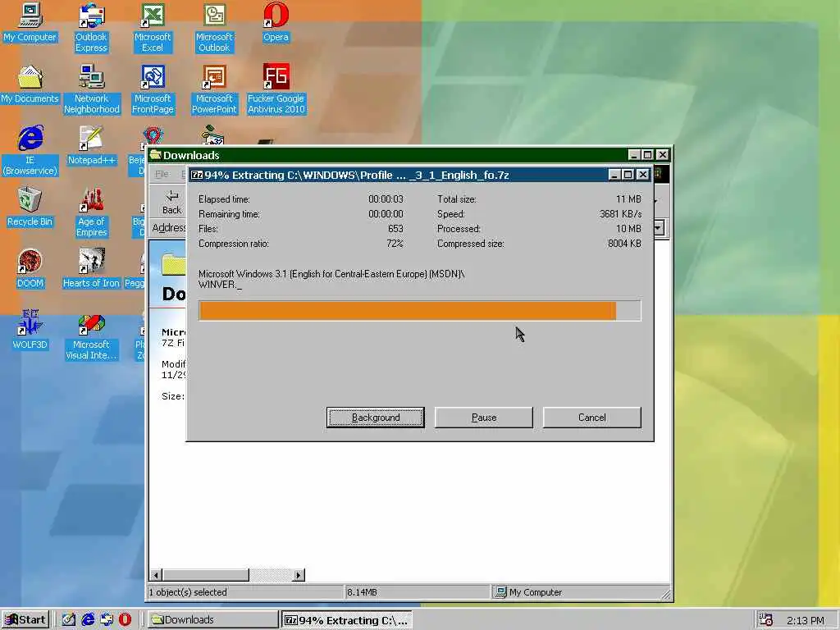
Task: Select the Microsoft PowerPoint shortcut
Action: [214, 89]
